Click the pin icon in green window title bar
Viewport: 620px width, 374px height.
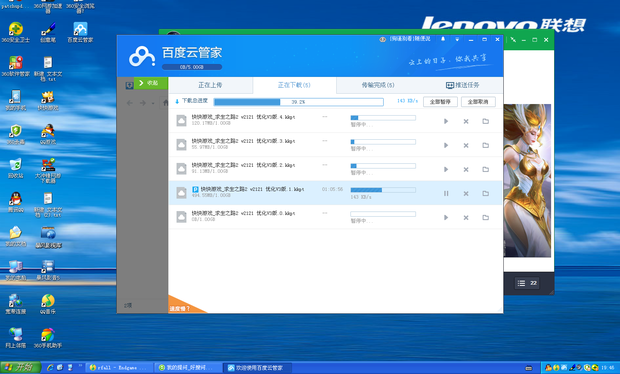tap(513, 40)
